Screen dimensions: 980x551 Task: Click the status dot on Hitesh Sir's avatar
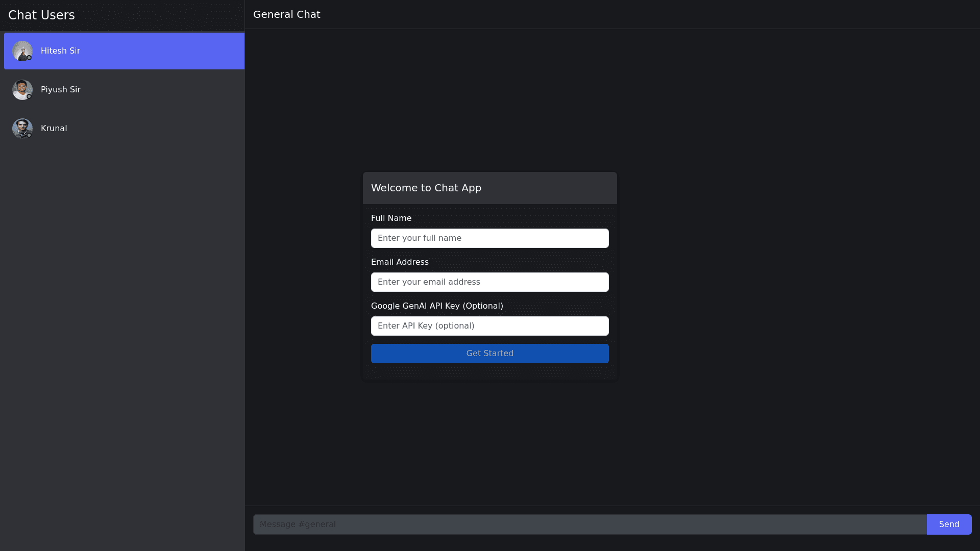coord(29,58)
